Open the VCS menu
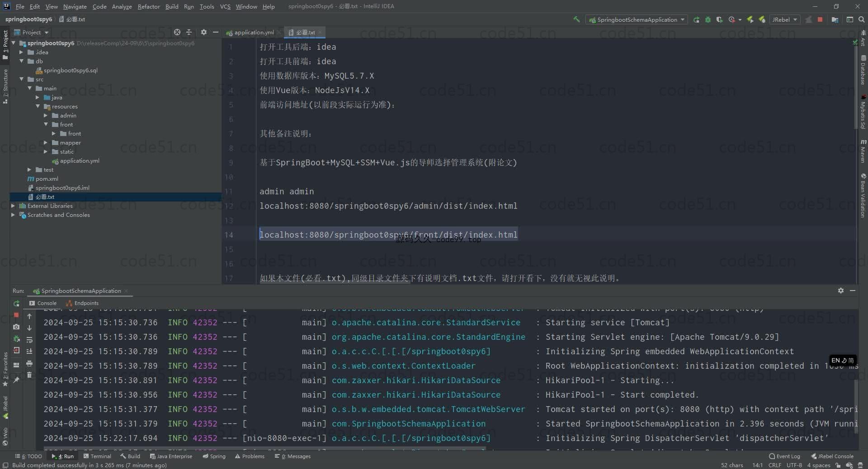The height and width of the screenshot is (469, 868). point(225,6)
